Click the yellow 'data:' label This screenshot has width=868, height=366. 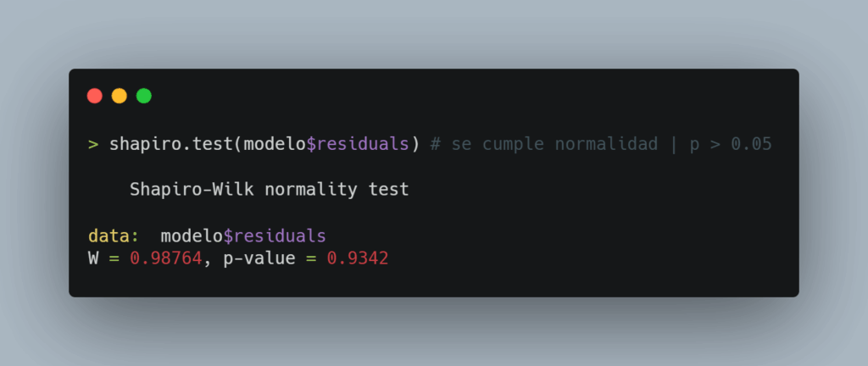pyautogui.click(x=114, y=236)
